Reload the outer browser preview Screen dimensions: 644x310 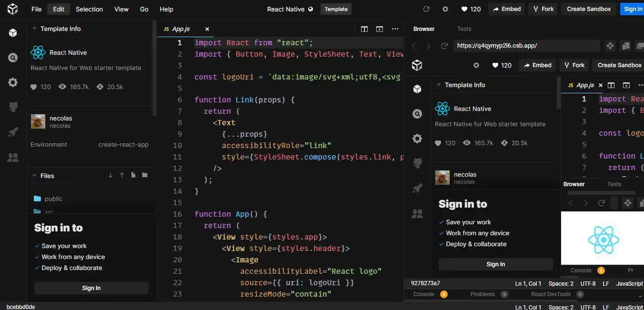(x=444, y=46)
